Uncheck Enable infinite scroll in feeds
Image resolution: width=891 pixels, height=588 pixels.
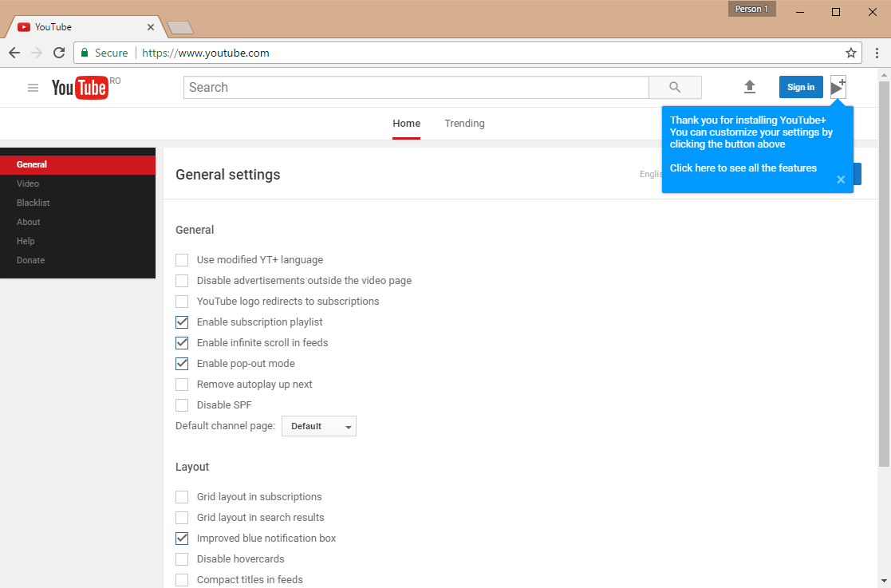(x=182, y=342)
